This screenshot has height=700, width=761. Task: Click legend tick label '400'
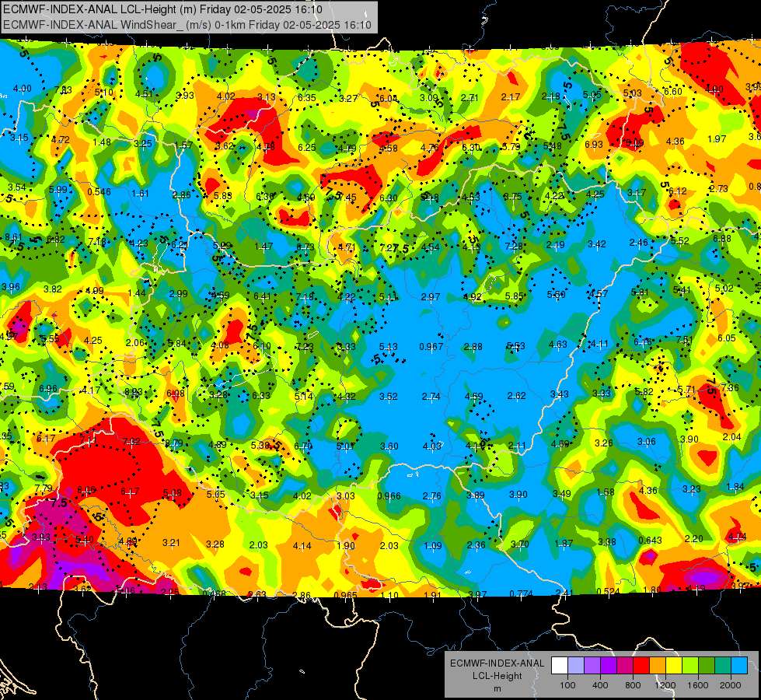pyautogui.click(x=600, y=685)
